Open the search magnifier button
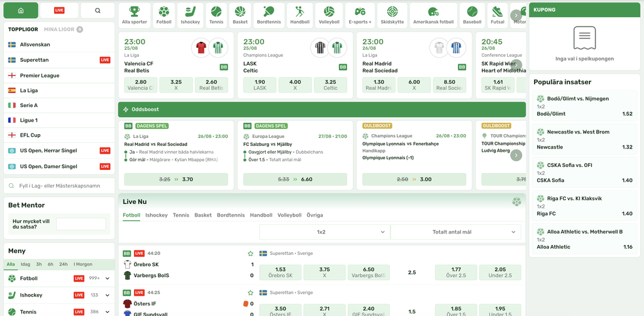Screen dimensions: 644x316 (97, 11)
